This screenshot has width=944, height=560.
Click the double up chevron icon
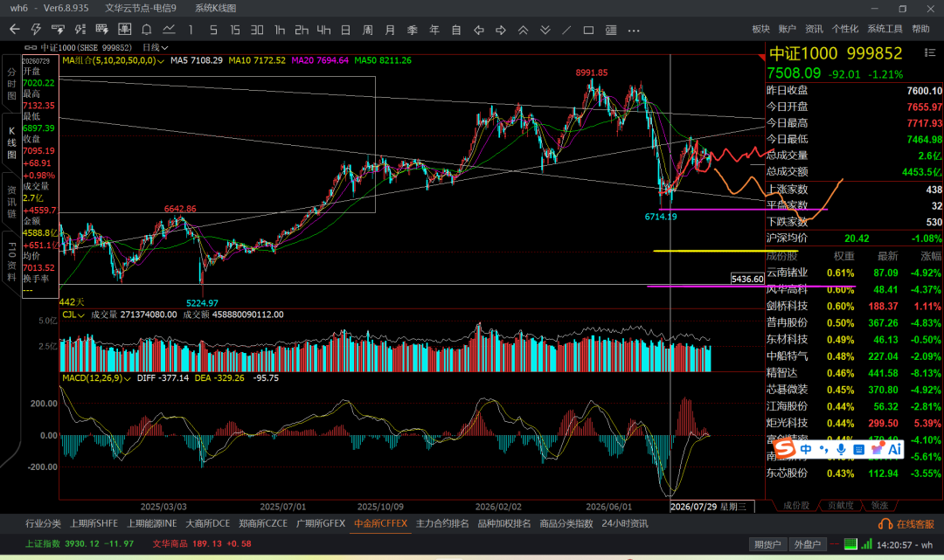523,30
